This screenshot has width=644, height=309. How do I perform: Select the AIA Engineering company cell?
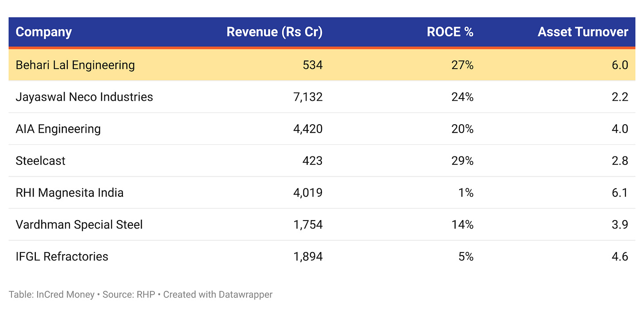[x=58, y=129]
